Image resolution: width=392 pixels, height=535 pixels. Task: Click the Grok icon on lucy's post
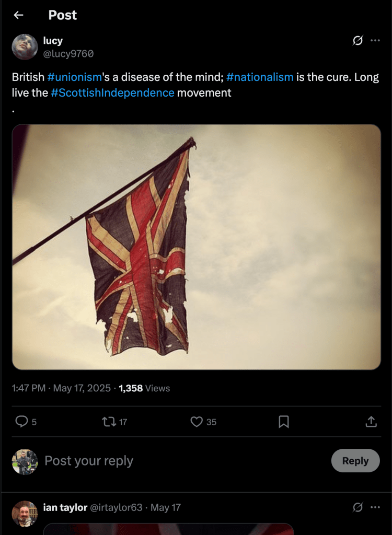[x=358, y=41]
